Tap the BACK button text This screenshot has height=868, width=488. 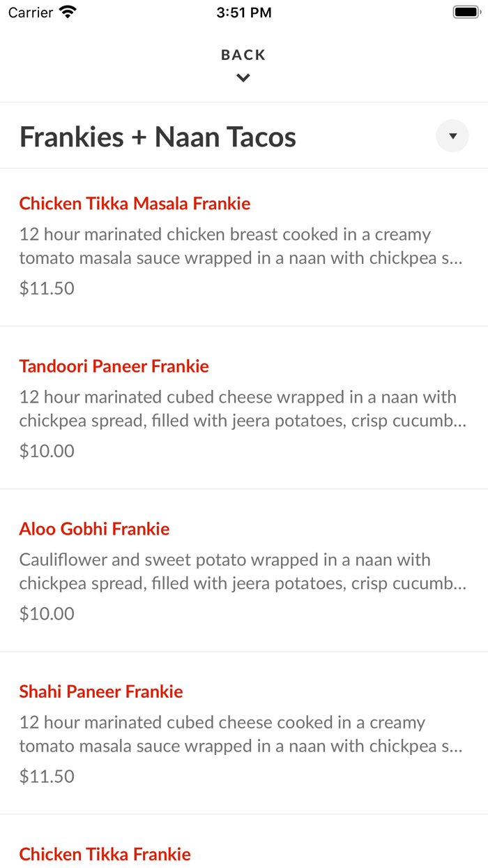[x=243, y=54]
